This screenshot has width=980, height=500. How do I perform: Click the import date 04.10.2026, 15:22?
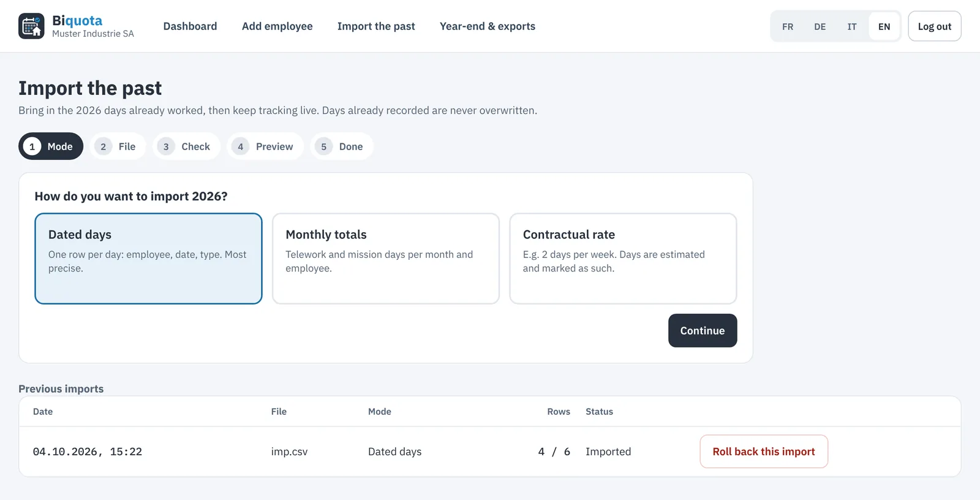tap(88, 452)
